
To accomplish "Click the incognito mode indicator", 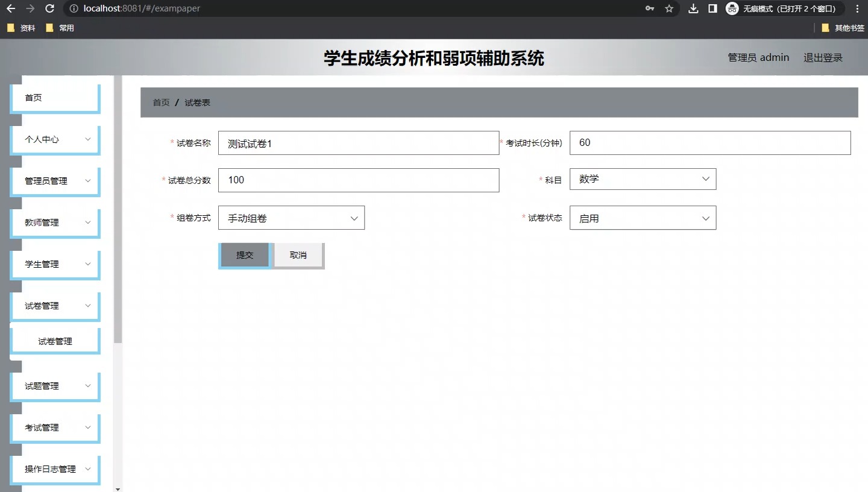I will click(x=784, y=8).
